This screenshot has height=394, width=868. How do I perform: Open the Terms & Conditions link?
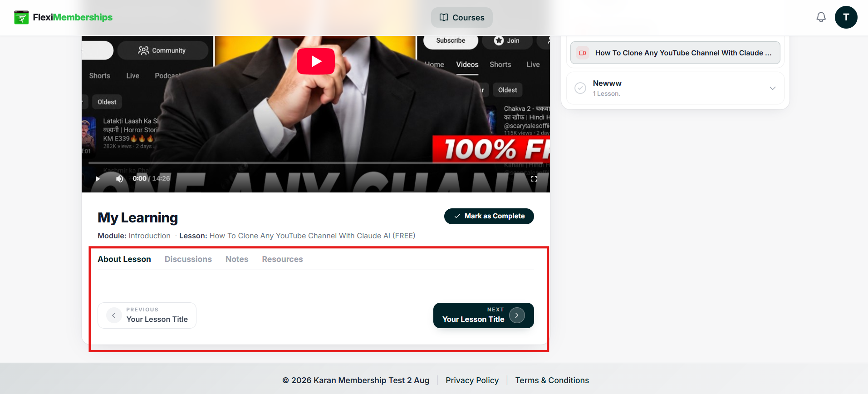(552, 380)
